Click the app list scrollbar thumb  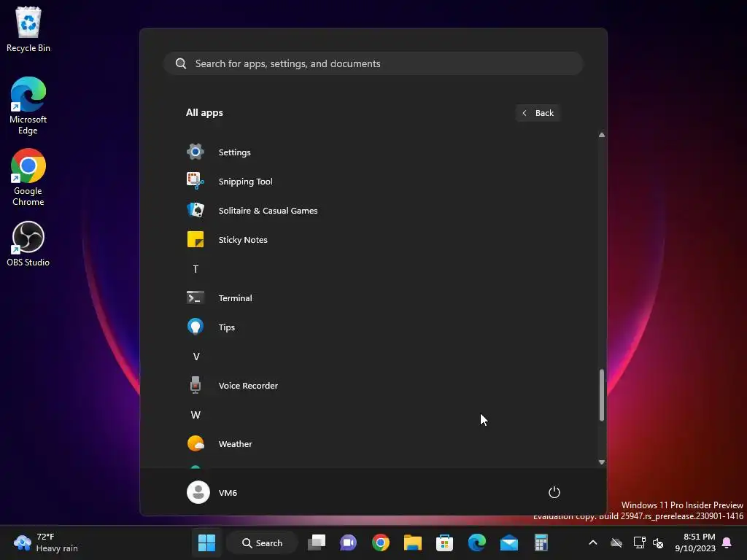602,394
